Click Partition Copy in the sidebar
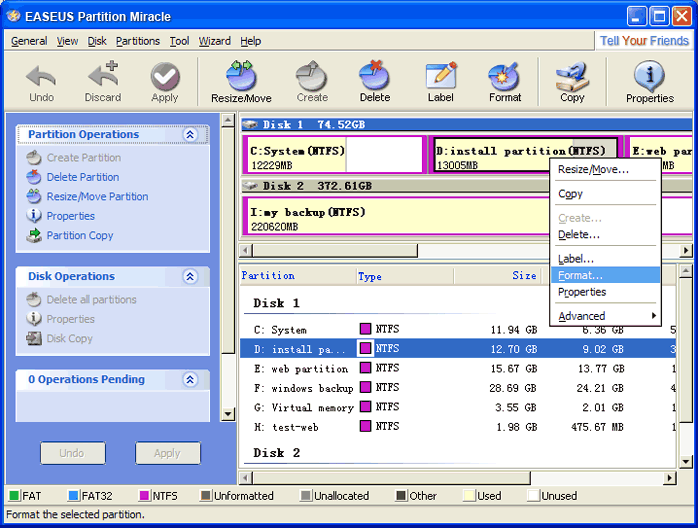The image size is (698, 528). pos(80,236)
